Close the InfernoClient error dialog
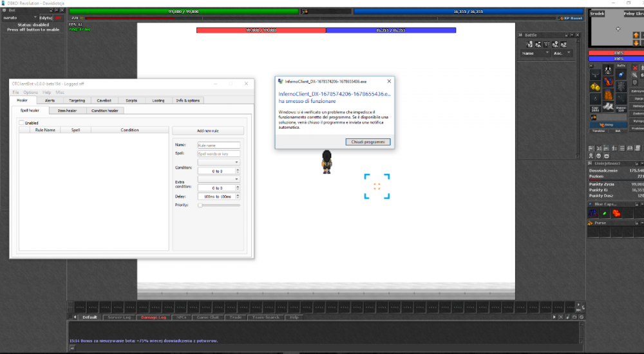This screenshot has height=354, width=644. 389,81
